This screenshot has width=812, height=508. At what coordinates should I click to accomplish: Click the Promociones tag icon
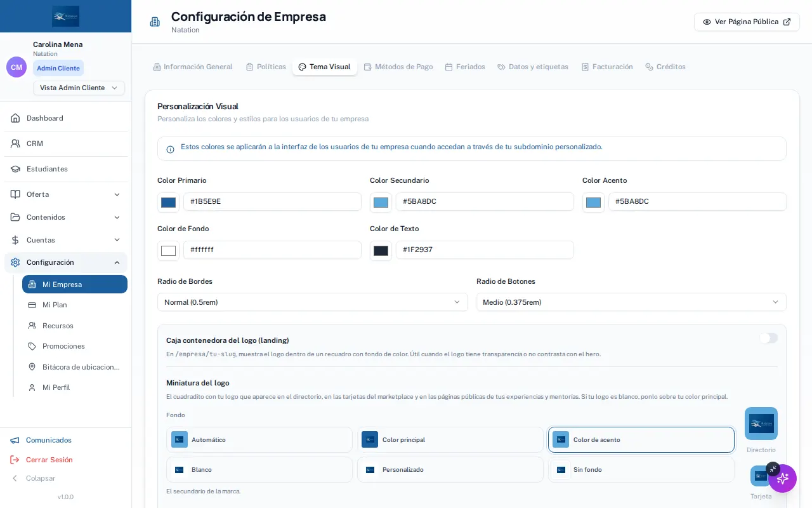point(32,346)
